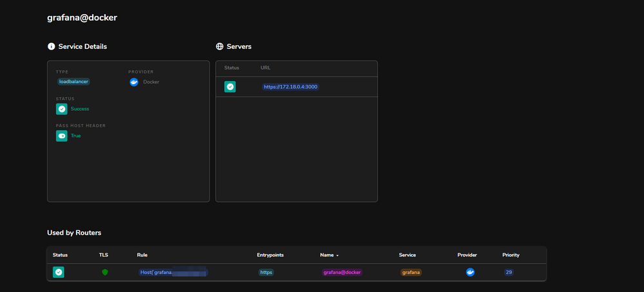Click the green TLS shield icon

click(105, 272)
